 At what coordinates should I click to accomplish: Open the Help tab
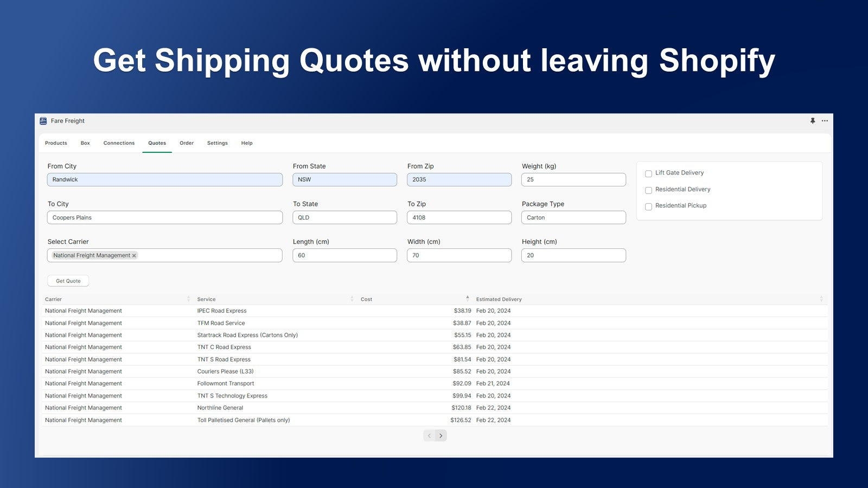247,143
